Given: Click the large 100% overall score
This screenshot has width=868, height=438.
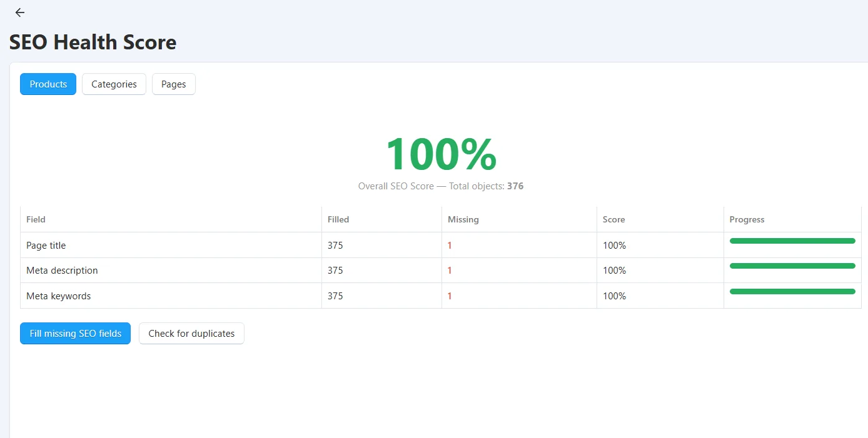Looking at the screenshot, I should [x=441, y=154].
